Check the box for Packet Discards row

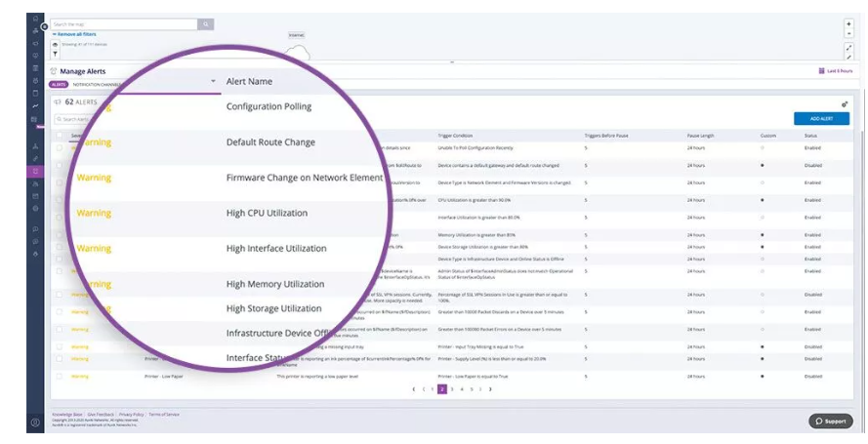click(60, 312)
